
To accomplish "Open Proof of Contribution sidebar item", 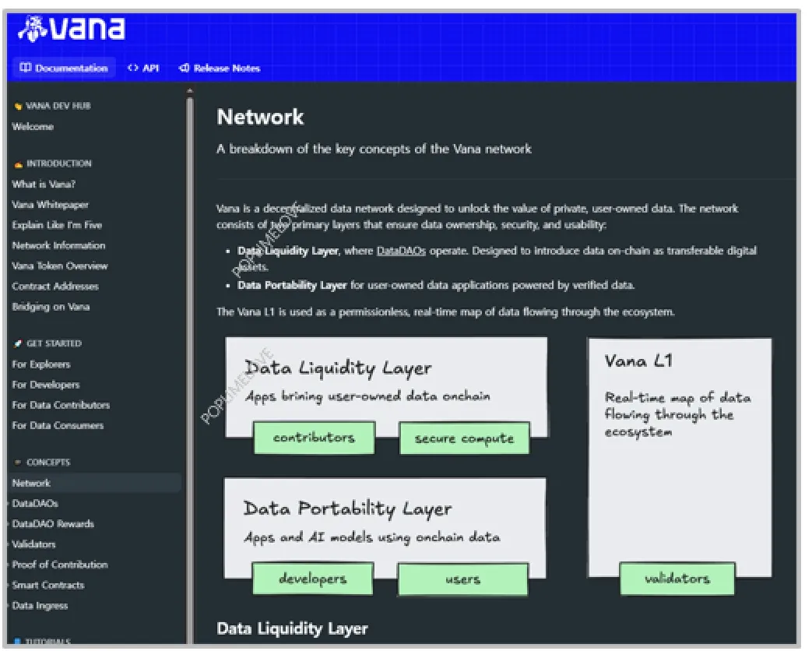I will [x=59, y=565].
